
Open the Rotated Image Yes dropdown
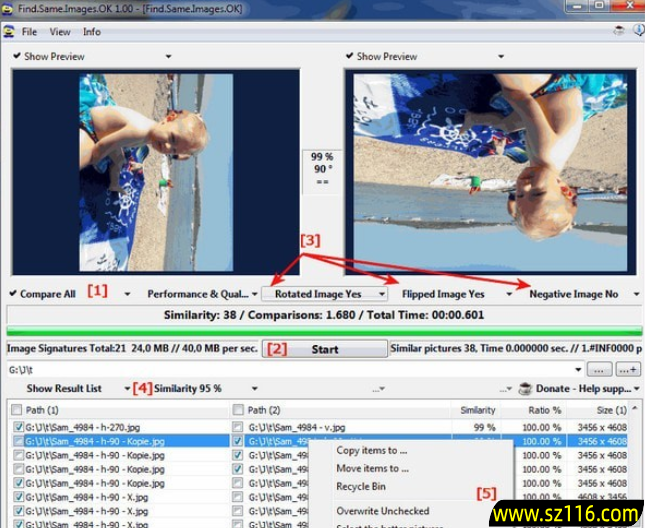325,295
